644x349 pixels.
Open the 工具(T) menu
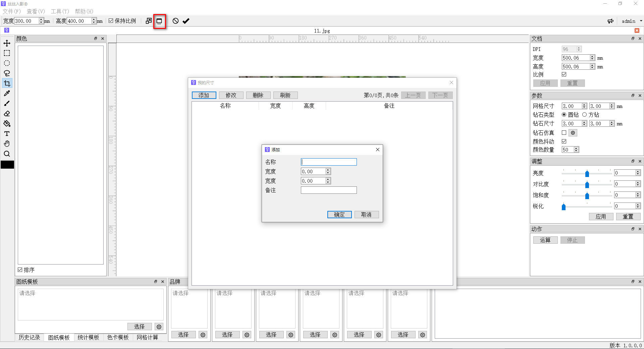(60, 11)
